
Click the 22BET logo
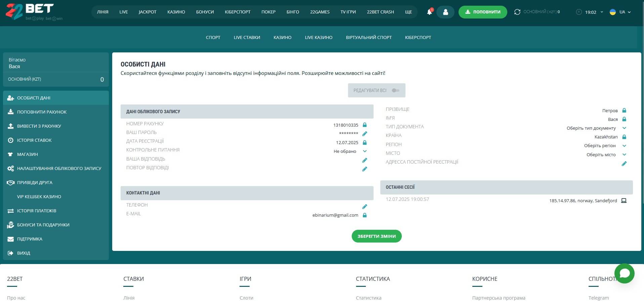click(x=34, y=11)
